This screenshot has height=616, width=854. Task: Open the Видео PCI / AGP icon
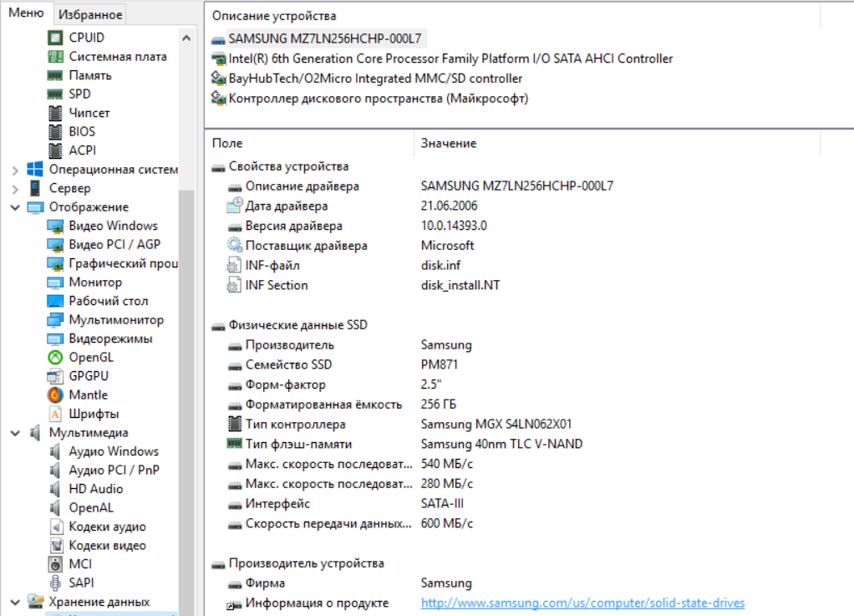55,245
